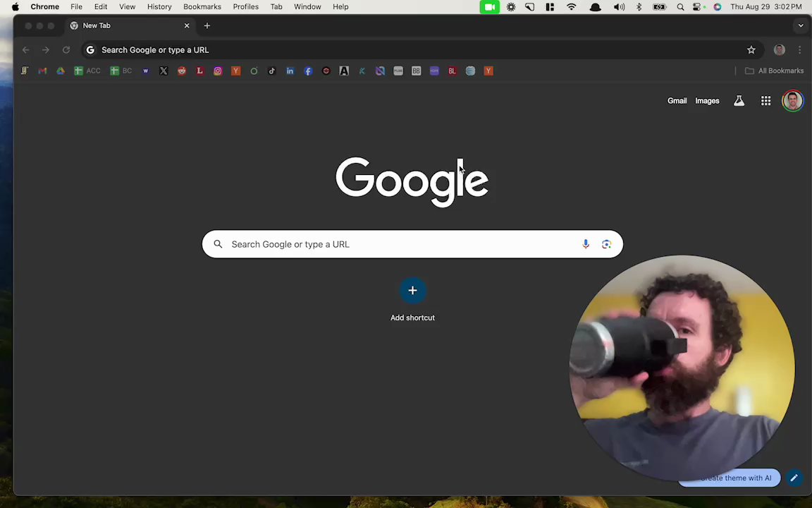Click Create theme with AI button
Screen dimensions: 812x508
click(730, 478)
